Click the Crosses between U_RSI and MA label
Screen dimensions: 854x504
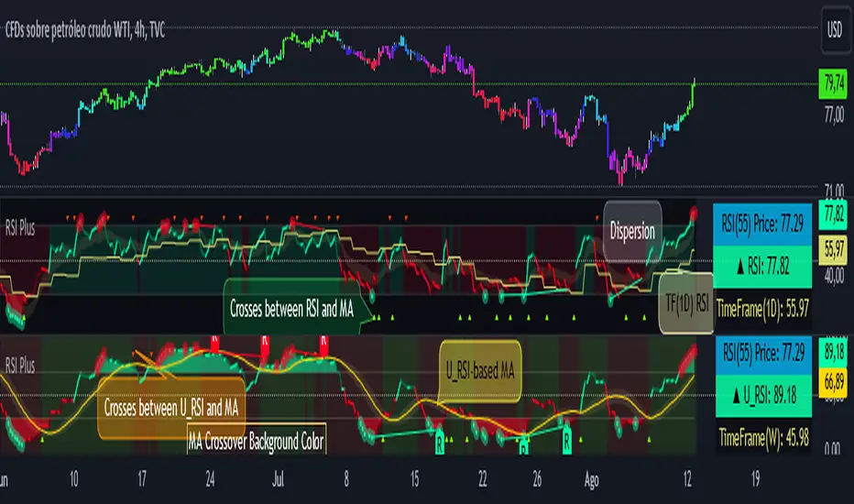(x=172, y=407)
